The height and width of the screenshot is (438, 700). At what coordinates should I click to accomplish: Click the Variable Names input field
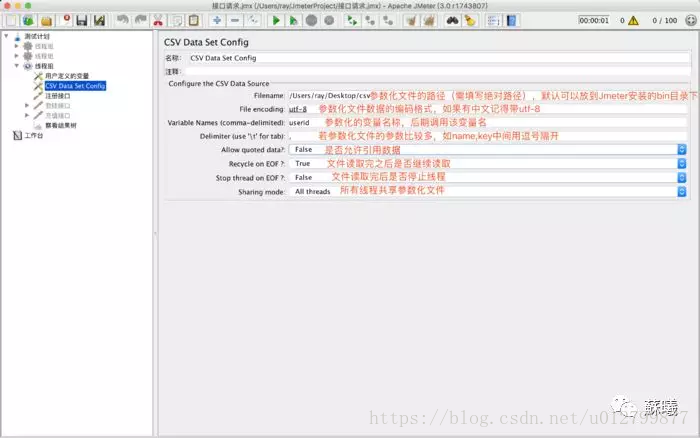coord(488,122)
